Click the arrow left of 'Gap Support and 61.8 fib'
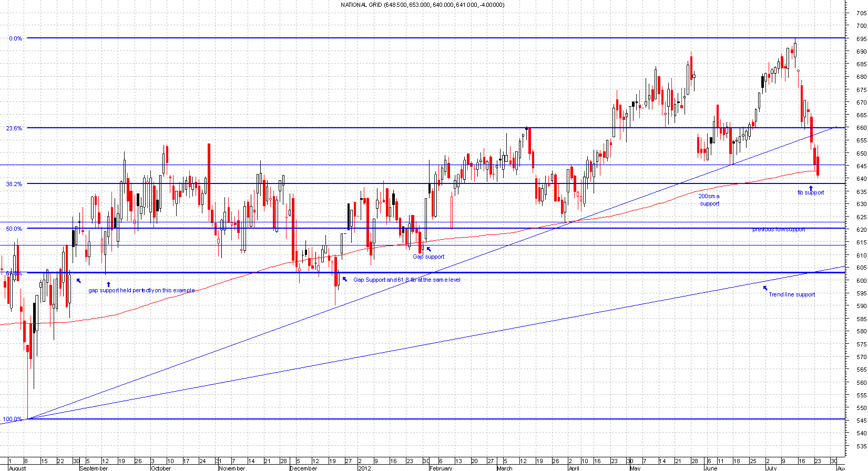Screen dimensions: 868x471 [345, 279]
